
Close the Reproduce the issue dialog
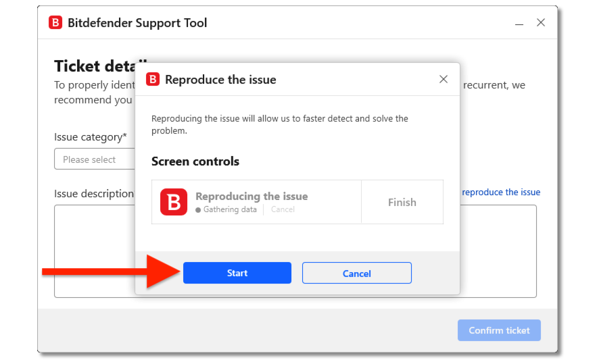pyautogui.click(x=444, y=79)
